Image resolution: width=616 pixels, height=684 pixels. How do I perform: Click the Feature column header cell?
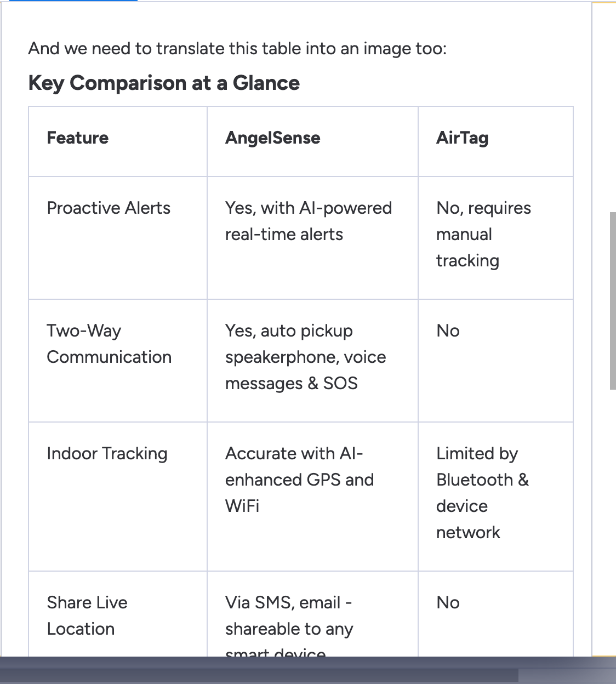(78, 138)
